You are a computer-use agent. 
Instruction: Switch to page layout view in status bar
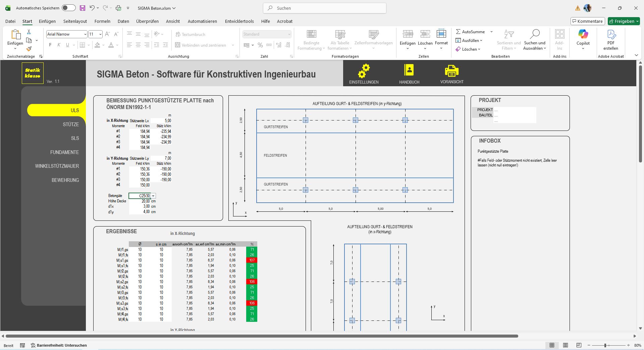(x=566, y=345)
